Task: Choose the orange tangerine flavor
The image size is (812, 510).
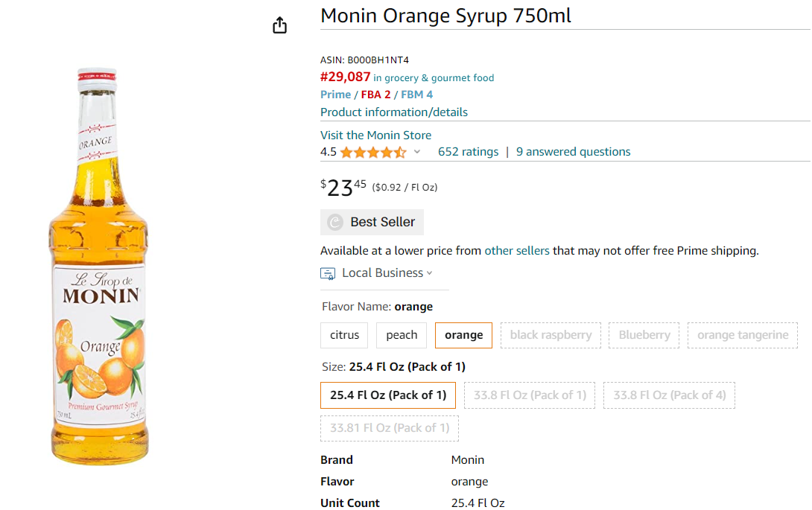Action: 743,335
